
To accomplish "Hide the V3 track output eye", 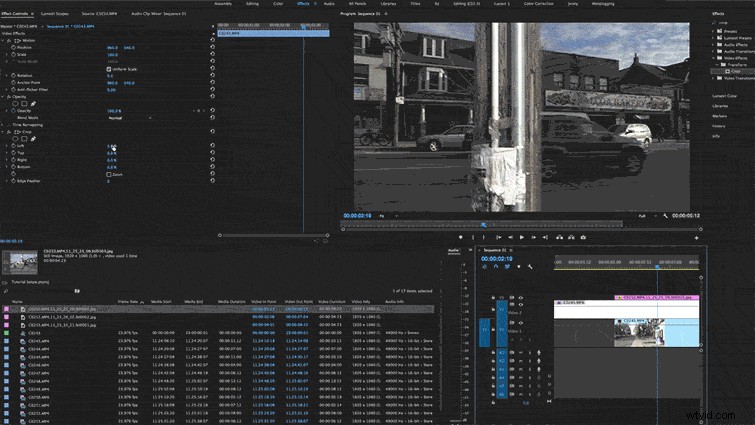I will point(521,298).
